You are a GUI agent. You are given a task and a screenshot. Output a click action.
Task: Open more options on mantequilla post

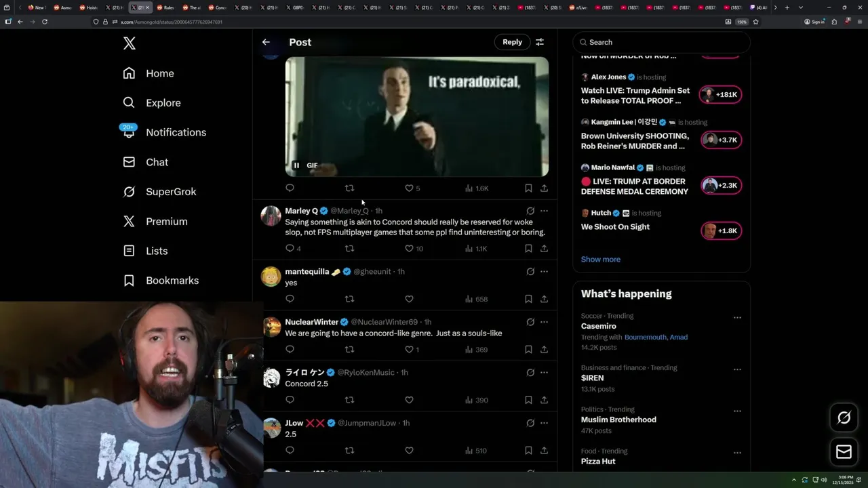[544, 271]
